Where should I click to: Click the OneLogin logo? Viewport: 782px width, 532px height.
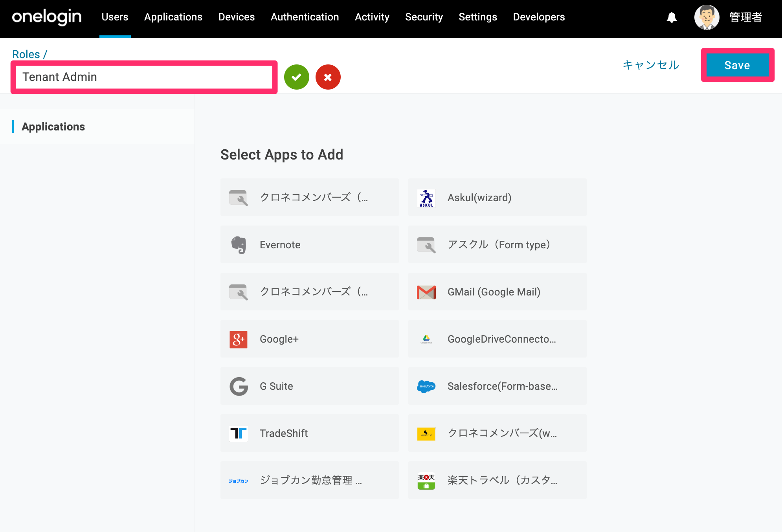click(47, 17)
